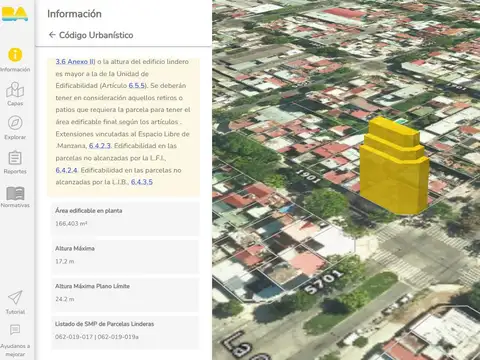Select the yellow 3D building volume
This screenshot has width=480, height=360.
pos(394,167)
